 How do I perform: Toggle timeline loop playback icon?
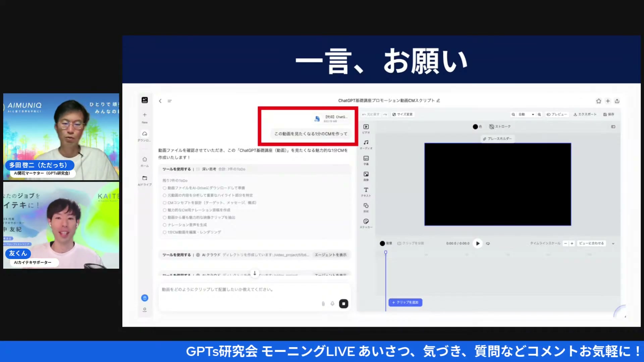[488, 243]
